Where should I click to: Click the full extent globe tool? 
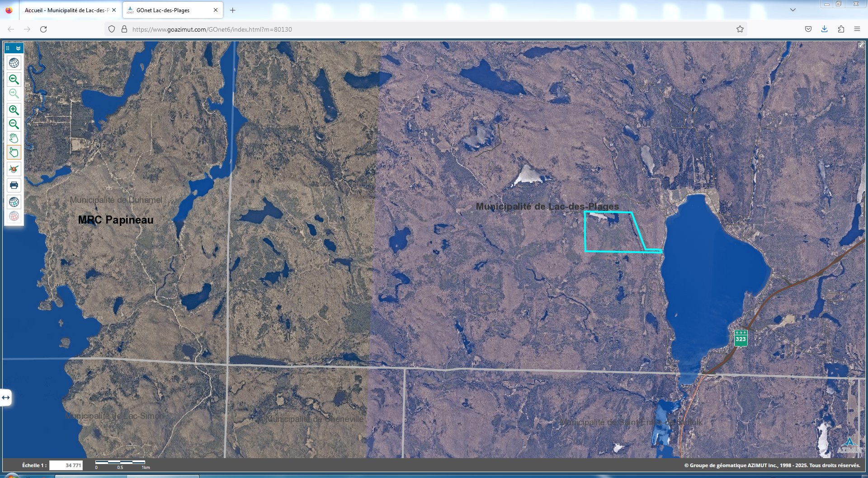point(14,63)
